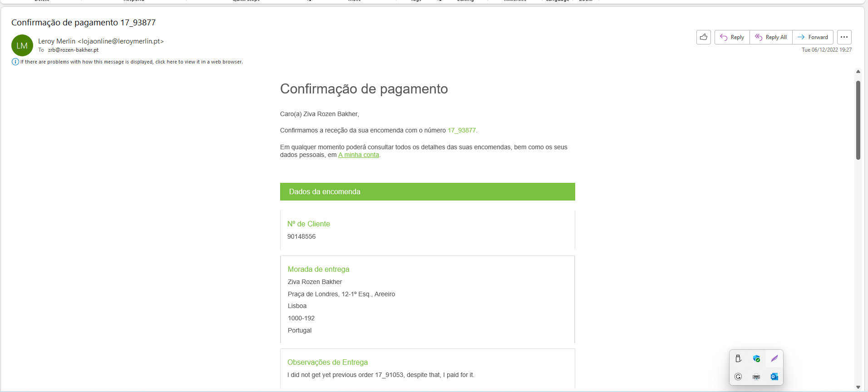Click the delivery note about order 17_91053
Screen dimensions: 868x392
coord(381,375)
